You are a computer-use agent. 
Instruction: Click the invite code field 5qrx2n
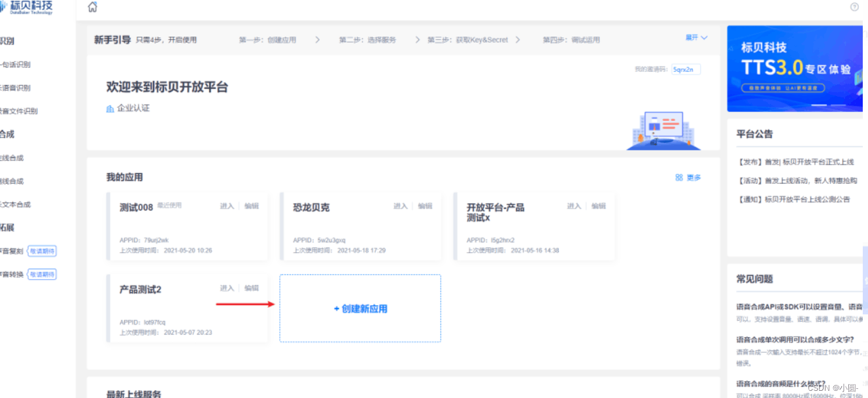click(686, 69)
